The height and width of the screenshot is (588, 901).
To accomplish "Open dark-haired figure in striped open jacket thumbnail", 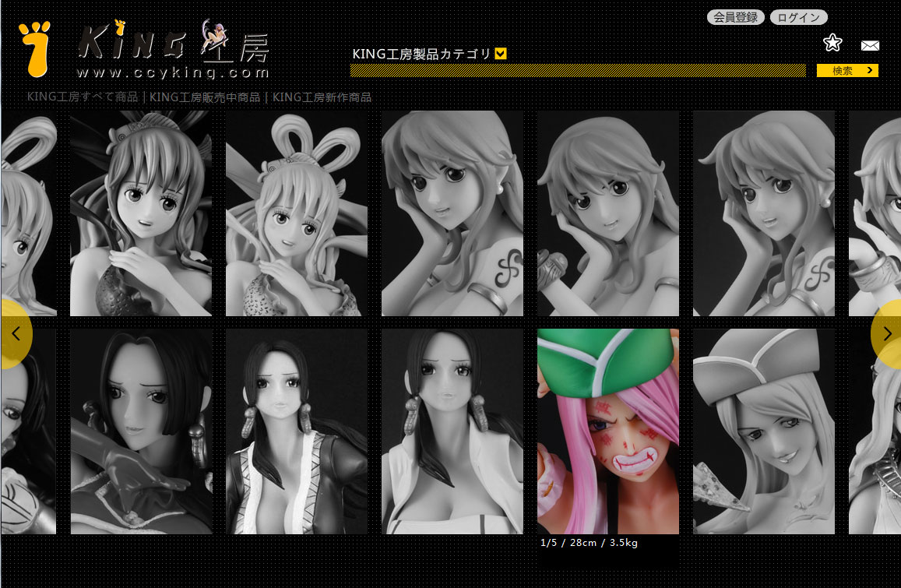I will pyautogui.click(x=297, y=431).
